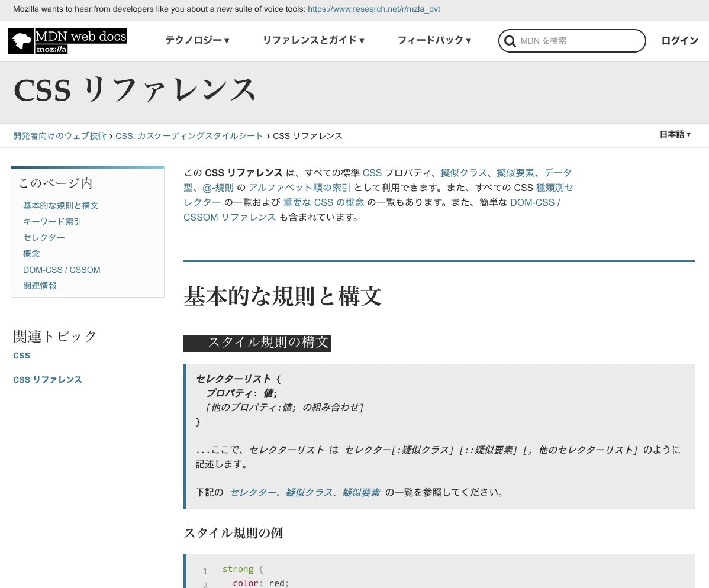Open the italic セレクター link in syntax box
This screenshot has height=588, width=709.
253,492
